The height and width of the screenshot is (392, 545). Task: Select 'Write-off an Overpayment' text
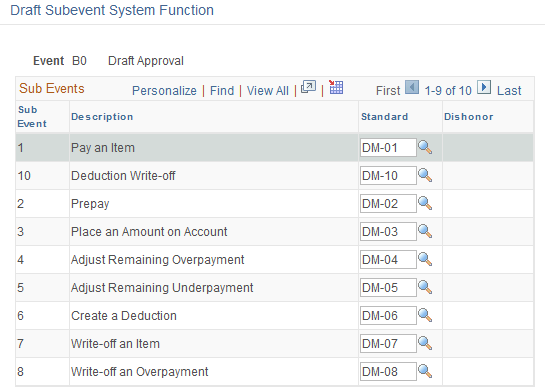139,372
